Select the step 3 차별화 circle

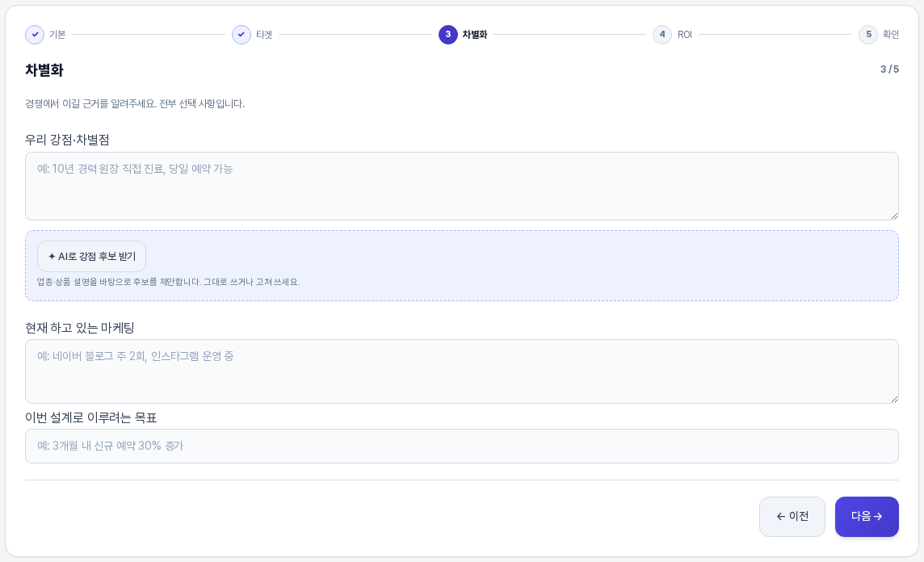[x=447, y=35]
